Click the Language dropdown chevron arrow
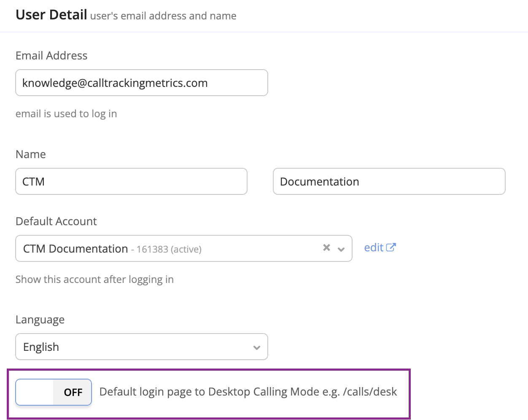The height and width of the screenshot is (420, 528). tap(256, 348)
